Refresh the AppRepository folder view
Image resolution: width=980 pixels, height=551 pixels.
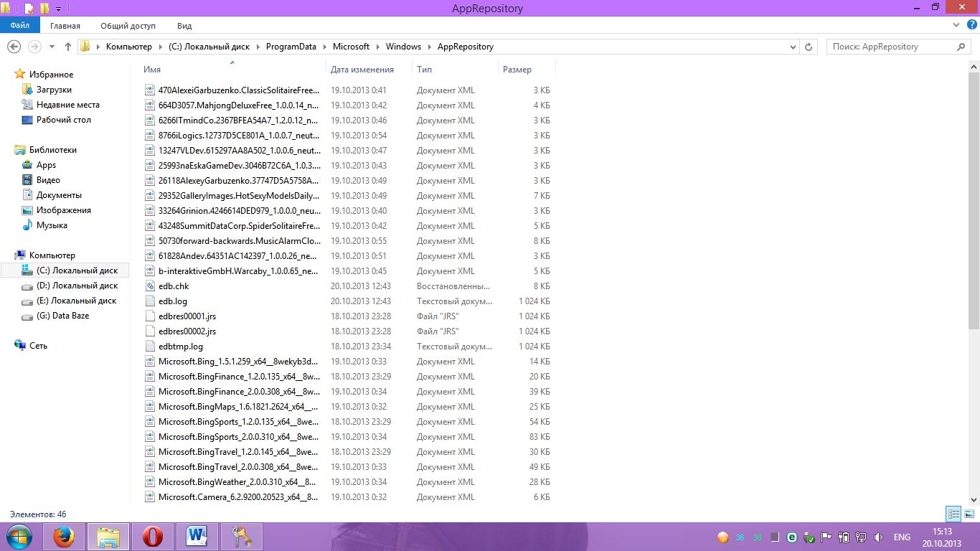click(x=809, y=47)
